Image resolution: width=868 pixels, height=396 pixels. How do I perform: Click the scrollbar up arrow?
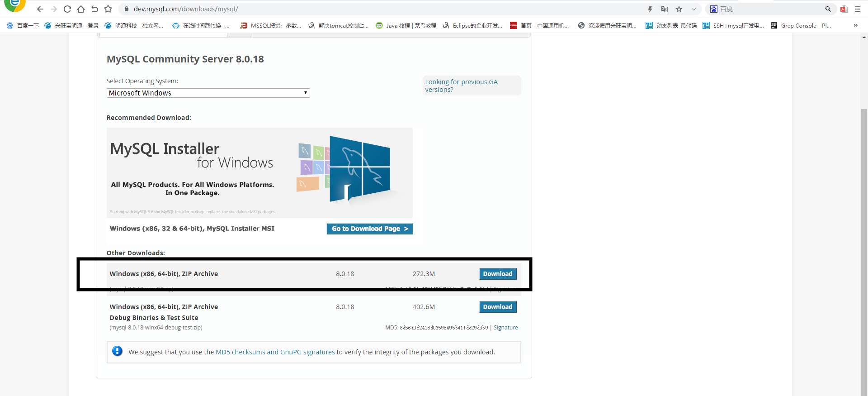(864, 37)
